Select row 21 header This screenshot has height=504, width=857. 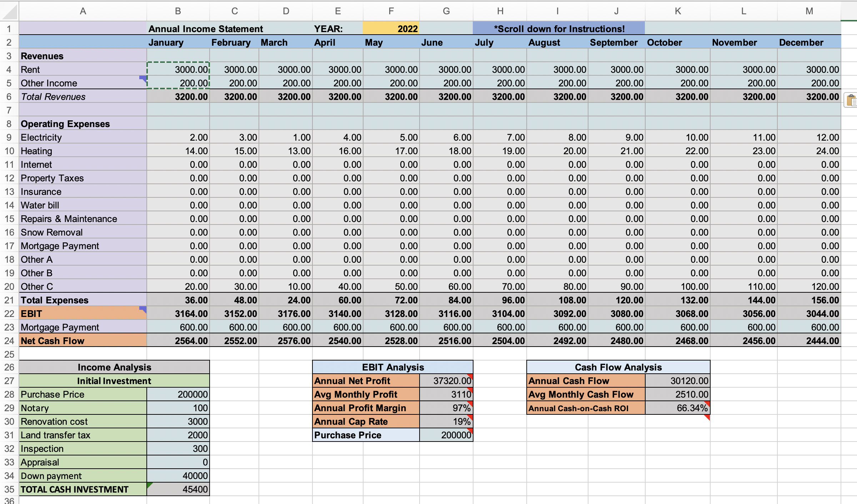pos(9,300)
